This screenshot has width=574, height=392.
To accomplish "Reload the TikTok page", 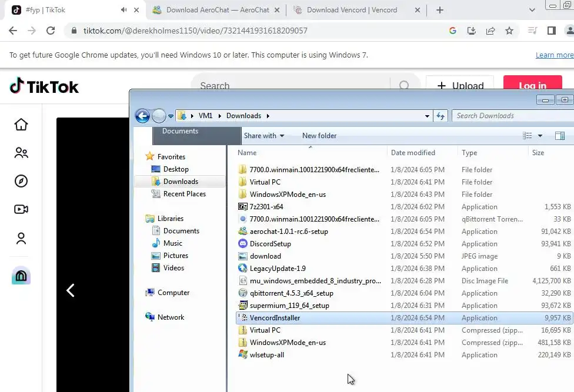I will click(x=51, y=31).
